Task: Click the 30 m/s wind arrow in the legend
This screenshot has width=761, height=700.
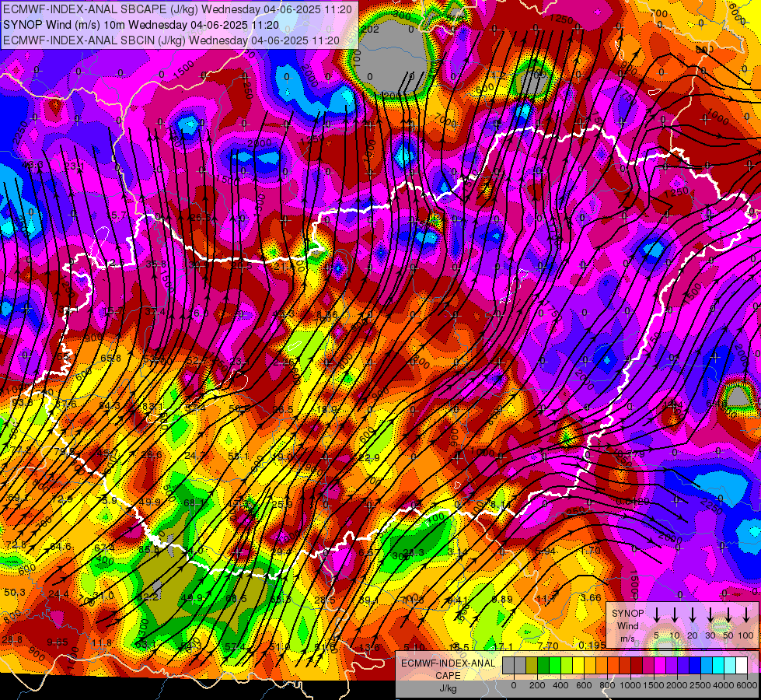Action: [710, 614]
